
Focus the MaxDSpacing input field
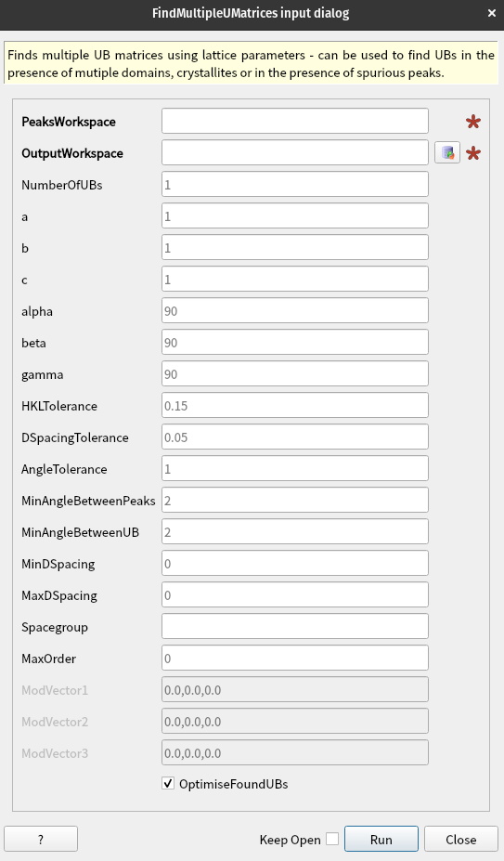(x=295, y=594)
